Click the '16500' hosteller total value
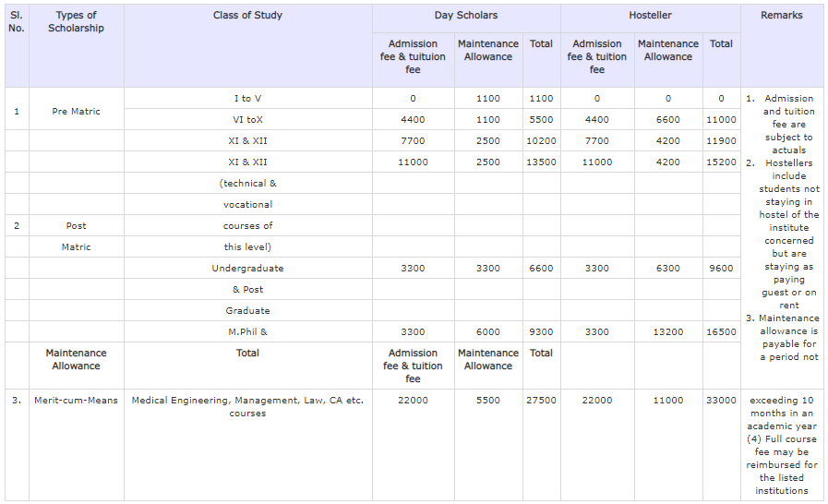Viewport: 828px width, 504px height. [x=721, y=331]
